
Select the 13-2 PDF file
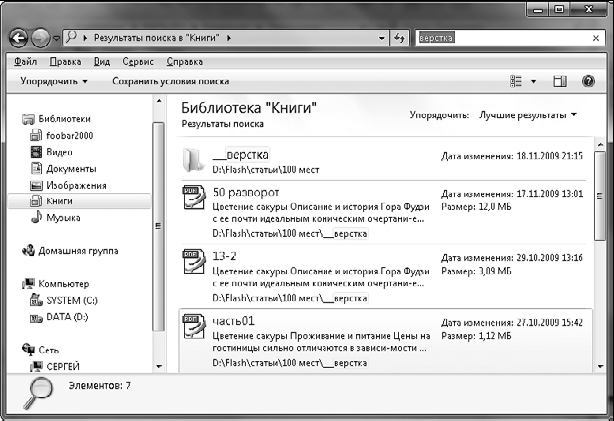pyautogui.click(x=228, y=255)
